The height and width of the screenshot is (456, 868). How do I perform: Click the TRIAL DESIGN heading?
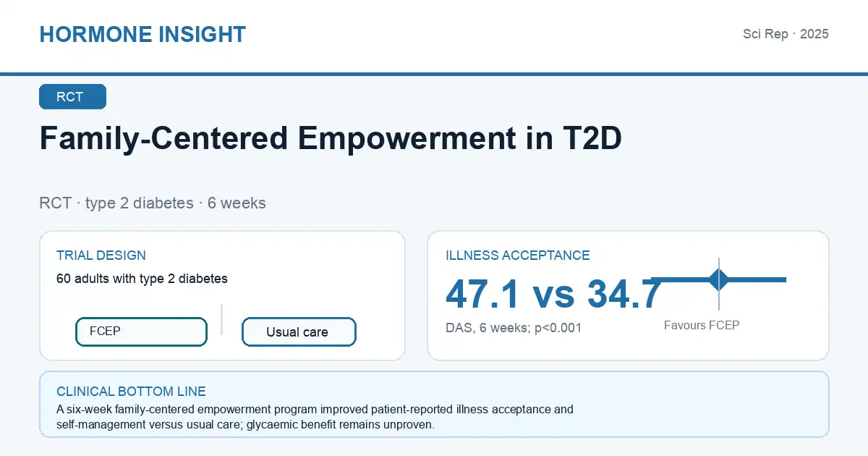coord(101,256)
